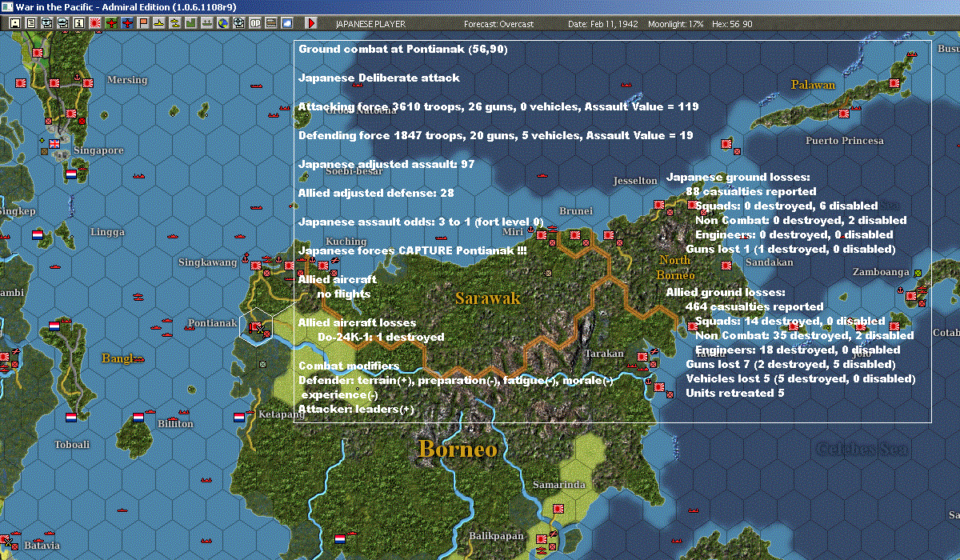The height and width of the screenshot is (560, 960).
Task: Click the Jesselton map label
Action: (x=635, y=181)
